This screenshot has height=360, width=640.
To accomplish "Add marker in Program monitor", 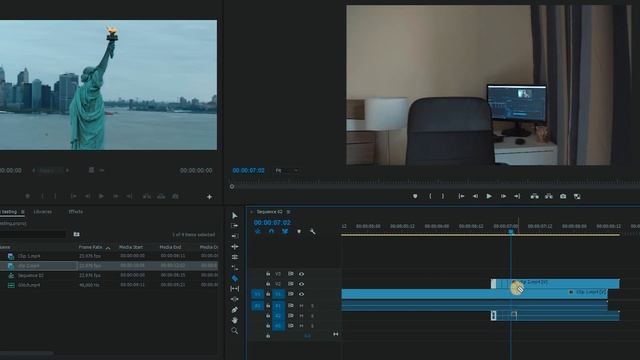I will pyautogui.click(x=415, y=196).
